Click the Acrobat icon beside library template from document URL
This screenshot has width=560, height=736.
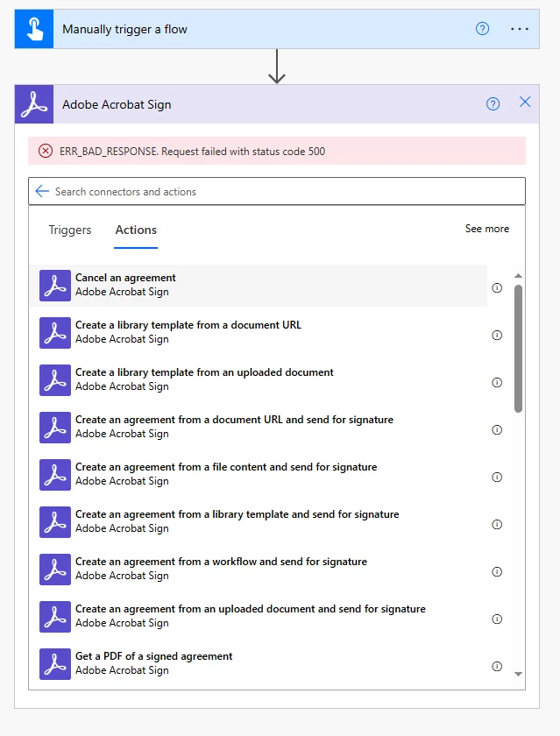(55, 333)
